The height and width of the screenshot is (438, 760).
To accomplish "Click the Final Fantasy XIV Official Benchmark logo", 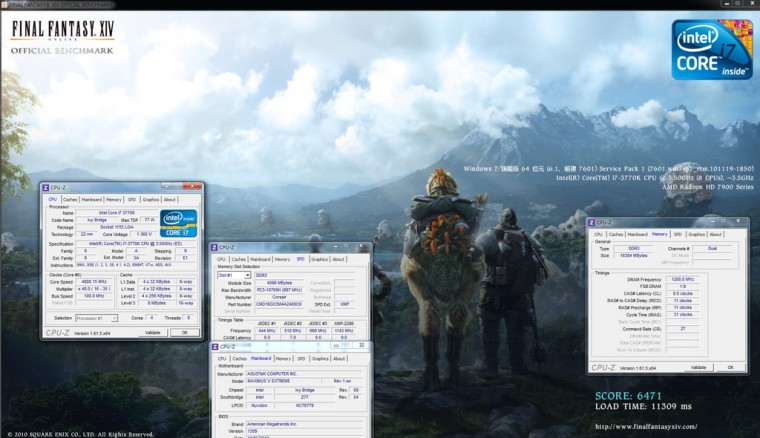I will 63,37.
